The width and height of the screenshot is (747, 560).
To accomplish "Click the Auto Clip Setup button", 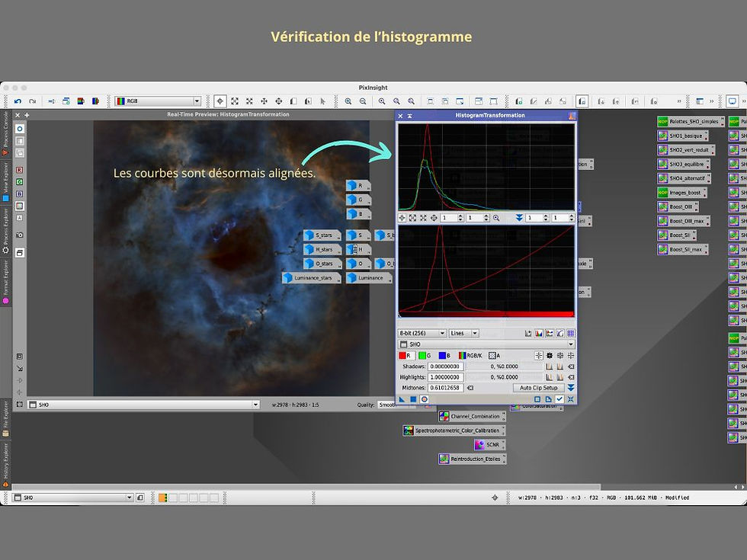I will tap(538, 388).
